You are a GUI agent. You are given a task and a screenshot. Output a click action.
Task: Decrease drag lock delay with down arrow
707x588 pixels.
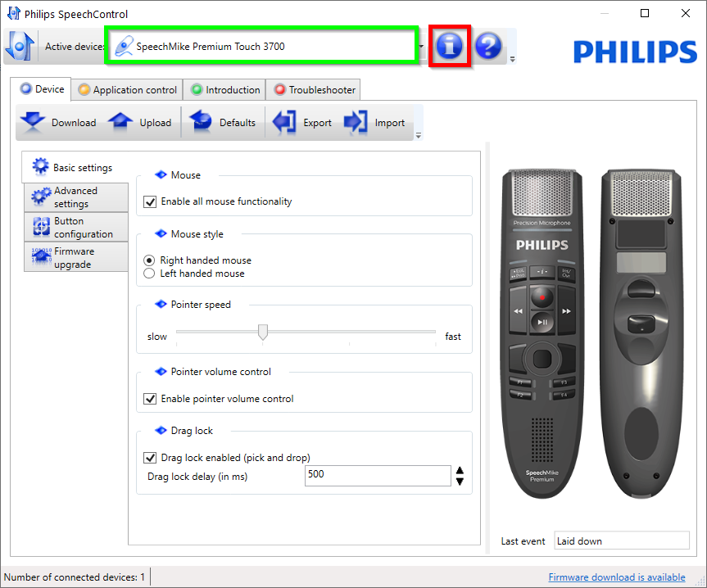pyautogui.click(x=460, y=482)
